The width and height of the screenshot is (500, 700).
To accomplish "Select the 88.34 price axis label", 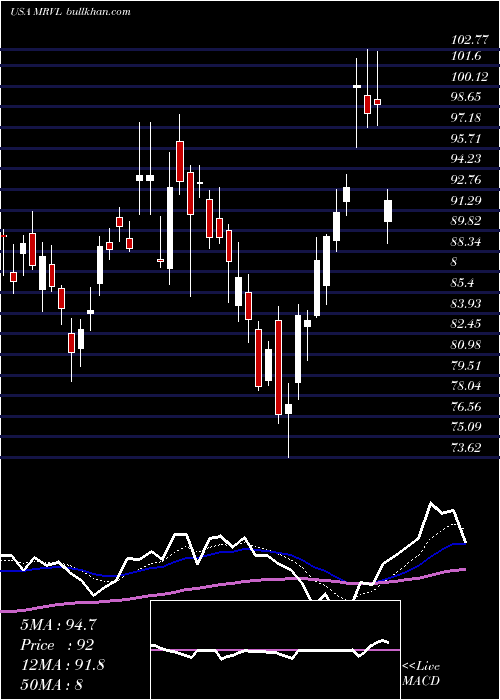I will (466, 242).
